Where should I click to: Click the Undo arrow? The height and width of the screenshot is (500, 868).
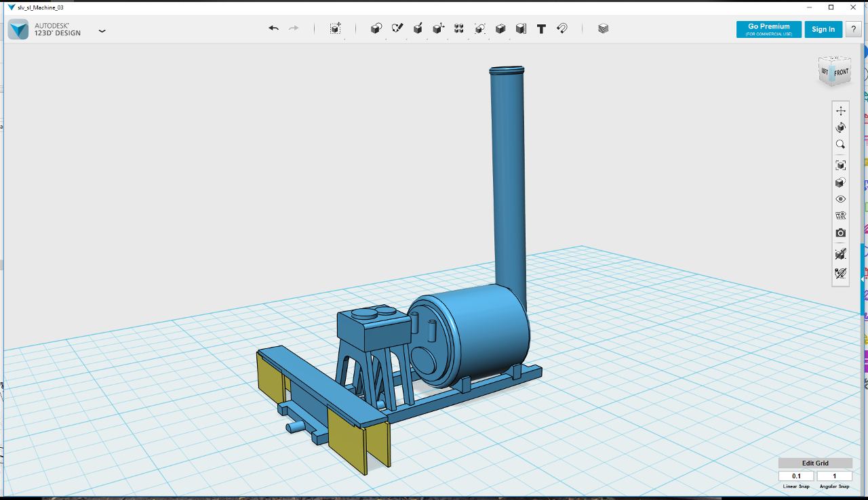click(x=273, y=28)
